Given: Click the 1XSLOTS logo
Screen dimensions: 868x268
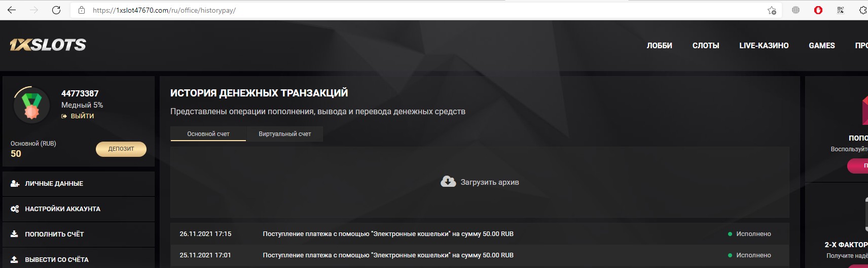Looking at the screenshot, I should click(48, 45).
